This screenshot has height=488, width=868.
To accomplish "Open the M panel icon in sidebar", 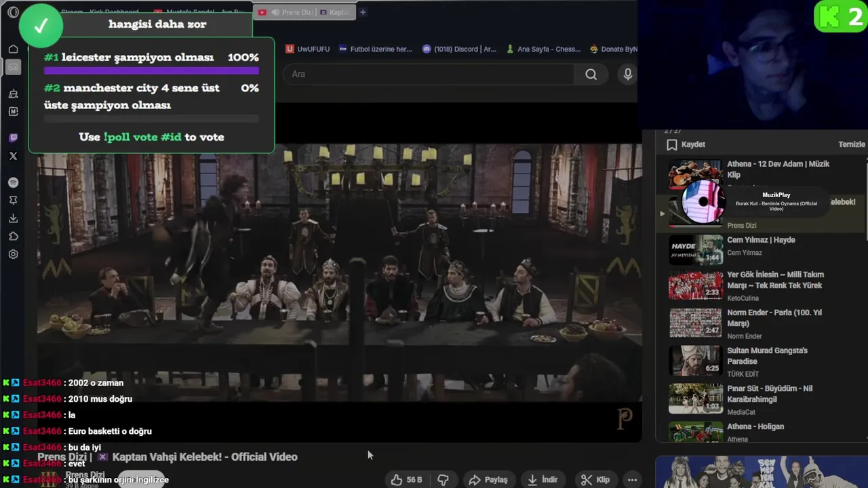I will click(x=13, y=111).
